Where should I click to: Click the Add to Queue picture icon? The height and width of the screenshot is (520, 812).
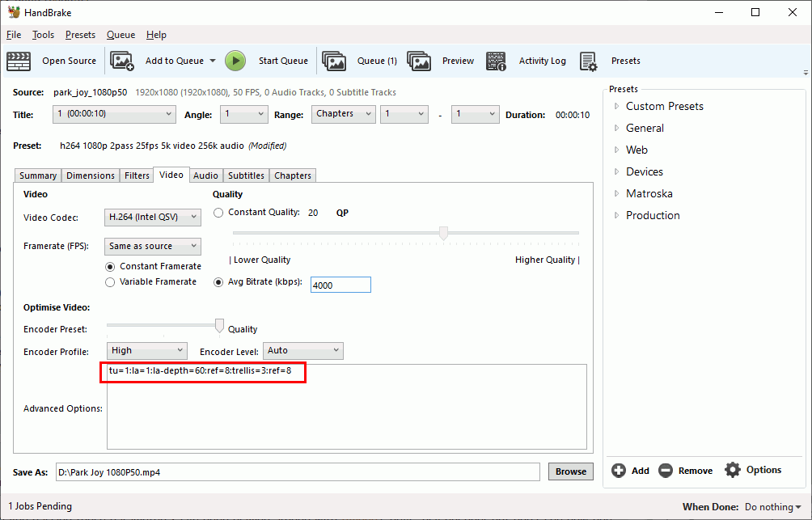click(122, 61)
